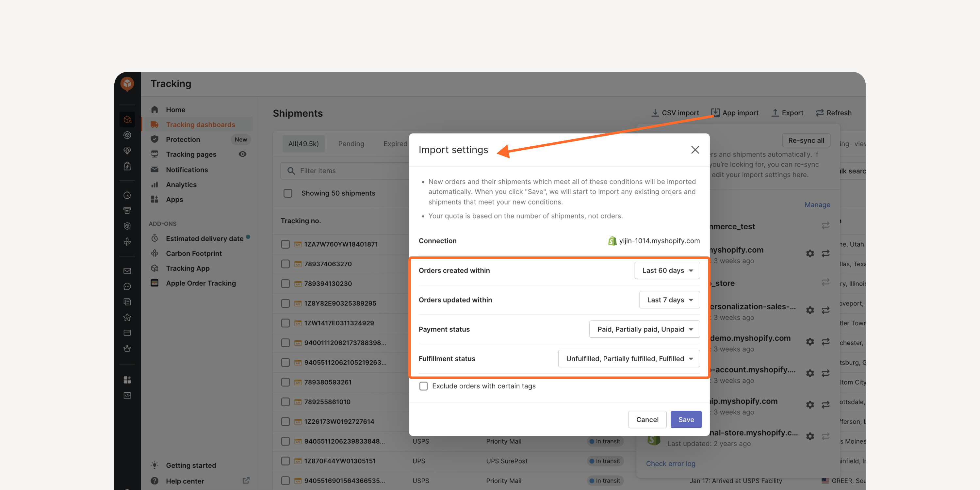Close the Import settings dialog
This screenshot has width=980, height=490.
695,150
